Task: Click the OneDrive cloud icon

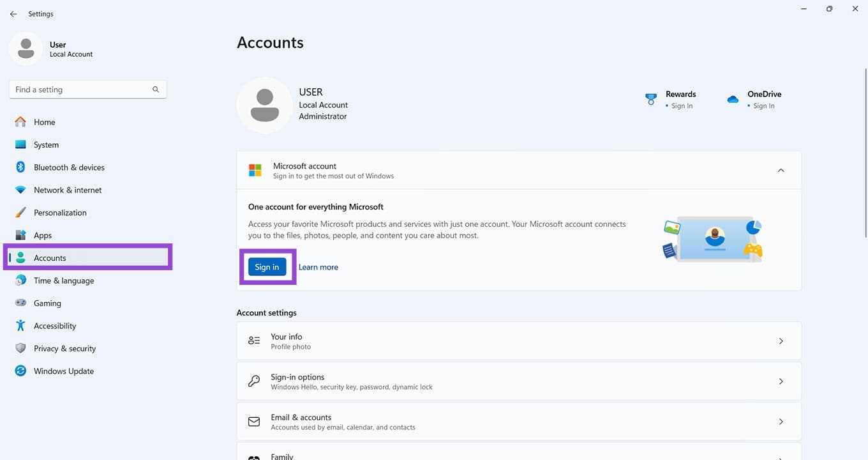Action: pyautogui.click(x=733, y=99)
